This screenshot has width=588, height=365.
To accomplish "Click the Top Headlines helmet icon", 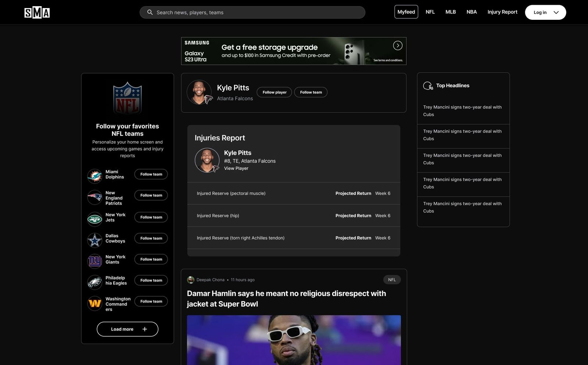I will point(428,86).
